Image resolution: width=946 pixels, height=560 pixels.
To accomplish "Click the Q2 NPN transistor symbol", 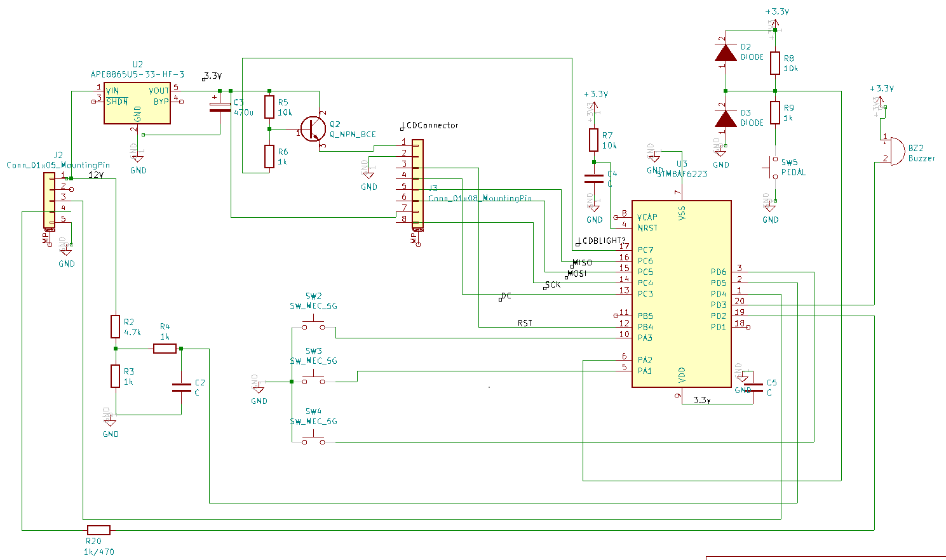I will (313, 130).
